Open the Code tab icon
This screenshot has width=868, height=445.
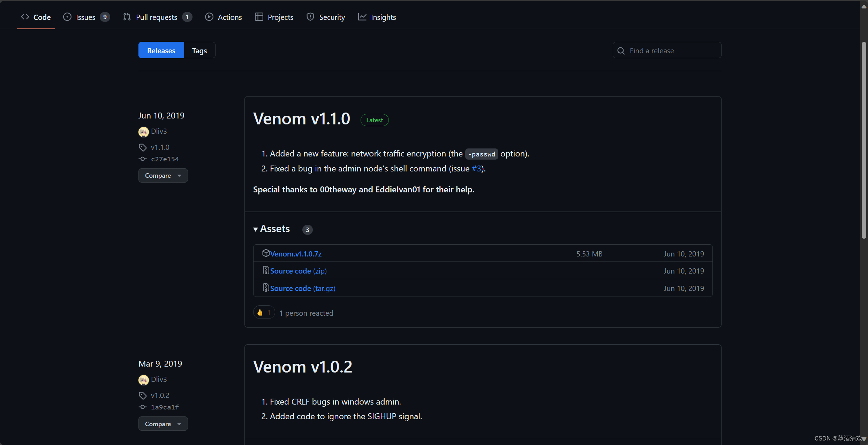click(x=24, y=17)
